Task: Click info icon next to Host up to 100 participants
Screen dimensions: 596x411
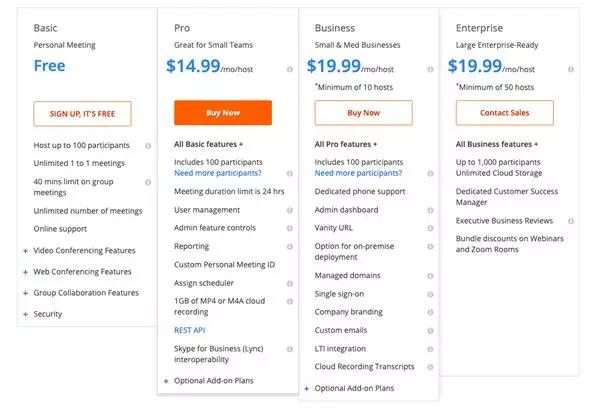Action: (x=148, y=146)
